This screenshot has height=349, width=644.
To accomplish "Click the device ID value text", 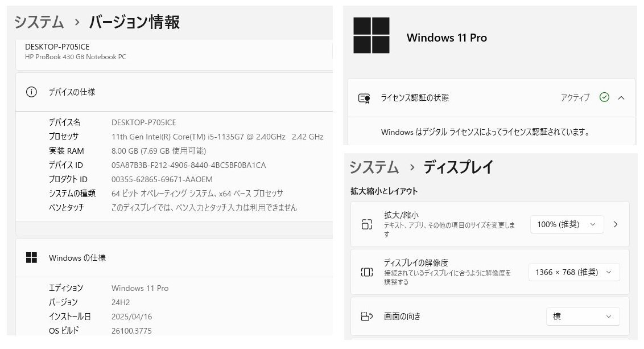I will pos(188,165).
